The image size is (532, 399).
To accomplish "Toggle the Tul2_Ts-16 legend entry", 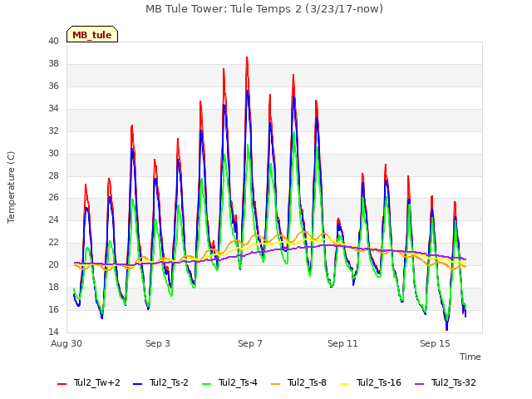I will tap(371, 382).
